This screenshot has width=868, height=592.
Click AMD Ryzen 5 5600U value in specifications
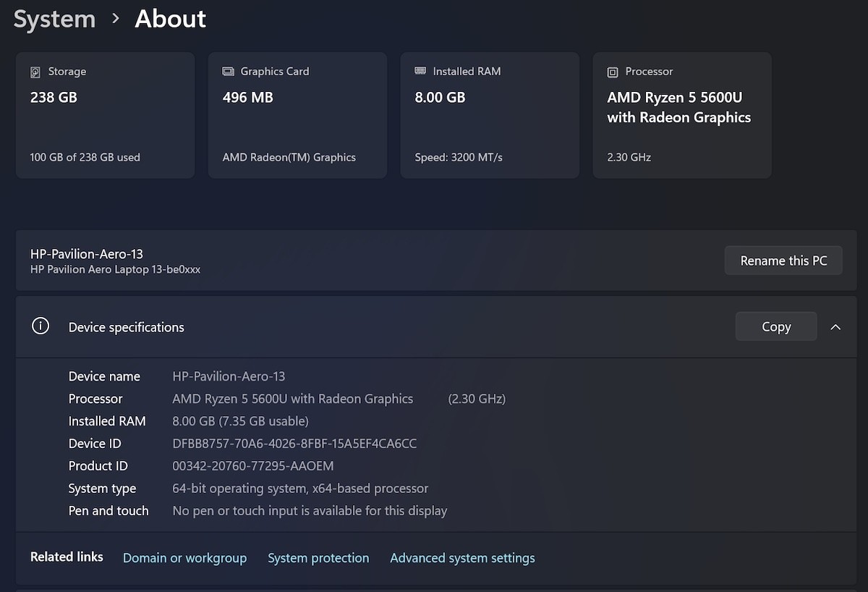pyautogui.click(x=293, y=399)
